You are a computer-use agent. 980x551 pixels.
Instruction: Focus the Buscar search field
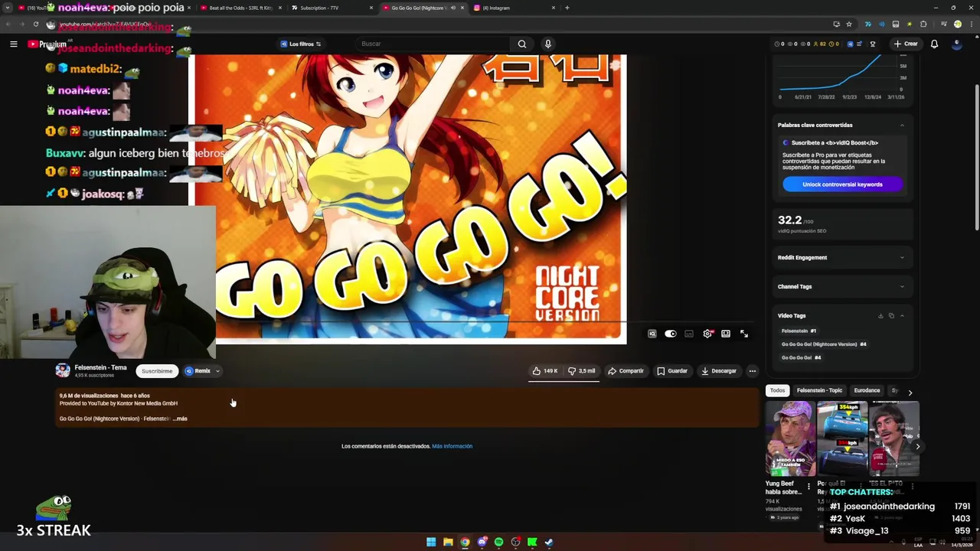tap(433, 44)
